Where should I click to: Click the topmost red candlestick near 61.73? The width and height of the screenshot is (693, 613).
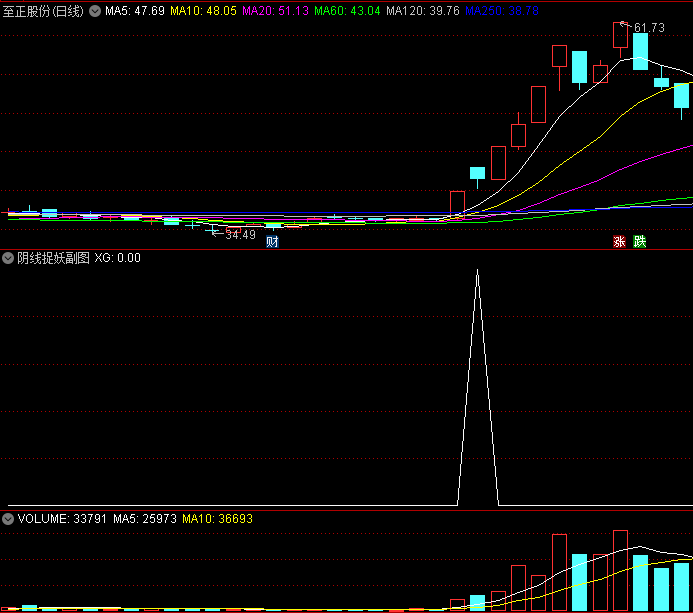click(x=621, y=35)
